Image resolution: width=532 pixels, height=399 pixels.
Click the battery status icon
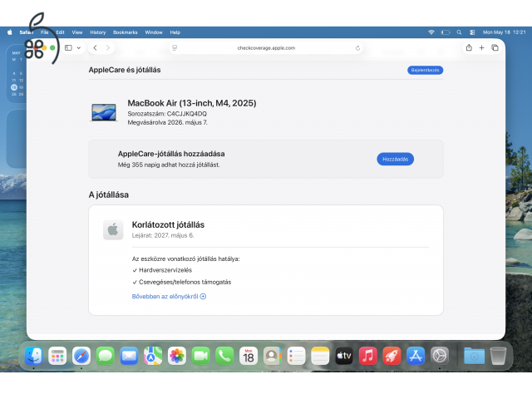(446, 32)
